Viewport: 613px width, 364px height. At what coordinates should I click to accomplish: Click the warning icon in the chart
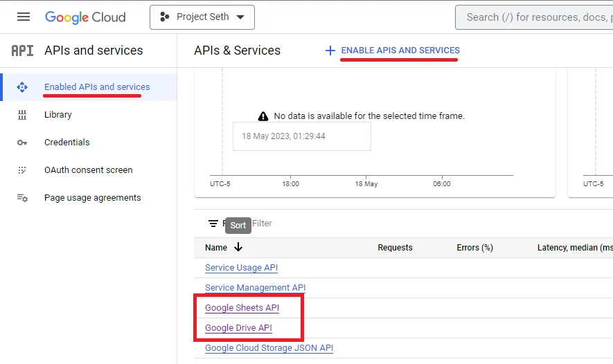(x=263, y=116)
